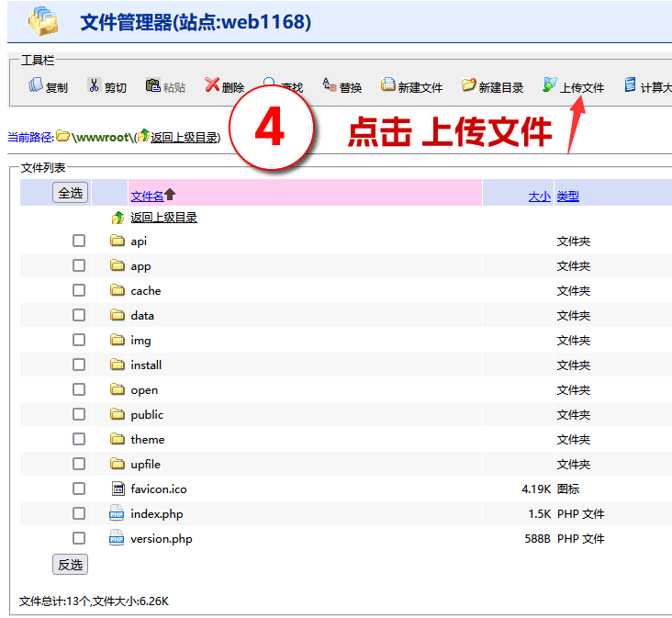Image resolution: width=672 pixels, height=618 pixels.
Task: Open the upfile folder by name
Action: pos(146,464)
